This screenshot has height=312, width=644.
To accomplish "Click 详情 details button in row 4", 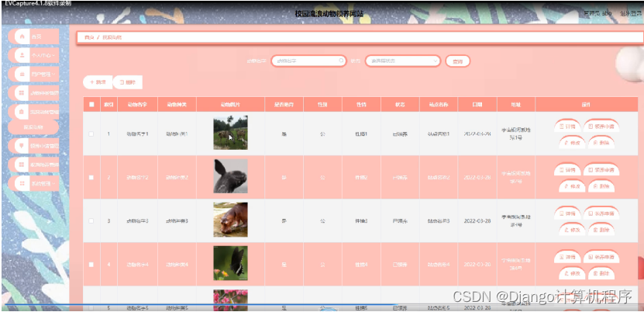I will [x=567, y=256].
